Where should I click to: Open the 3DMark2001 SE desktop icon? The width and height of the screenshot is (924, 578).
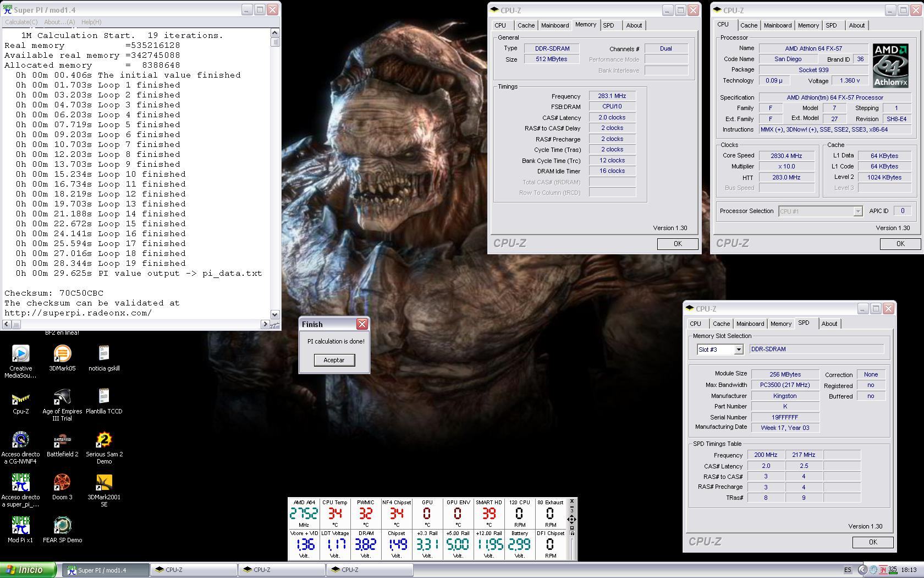104,483
